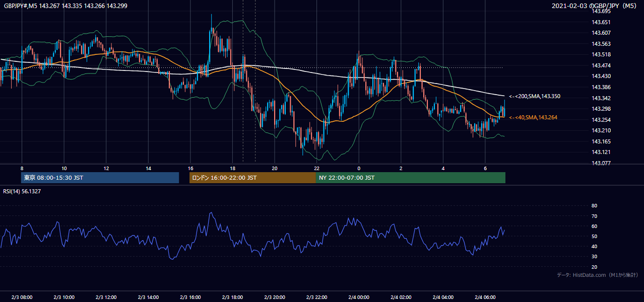
Task: Click hour marker 12 under the price chart
Action: coord(106,168)
